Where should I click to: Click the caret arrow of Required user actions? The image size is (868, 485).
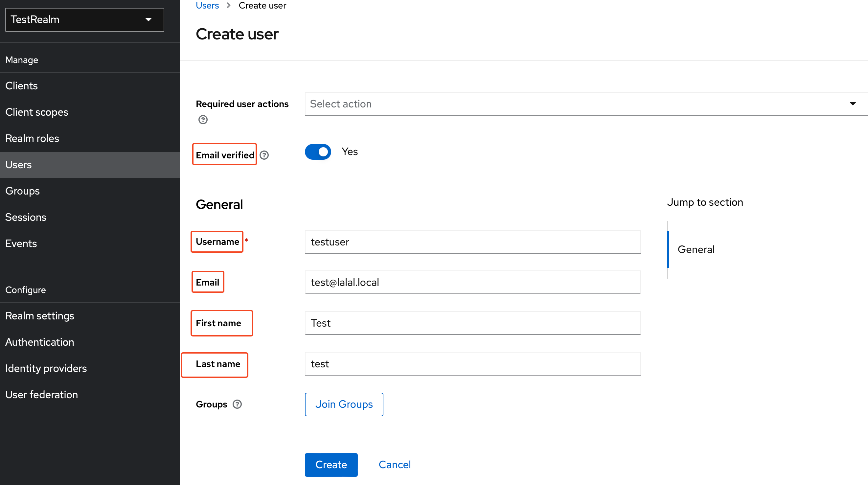(x=853, y=104)
